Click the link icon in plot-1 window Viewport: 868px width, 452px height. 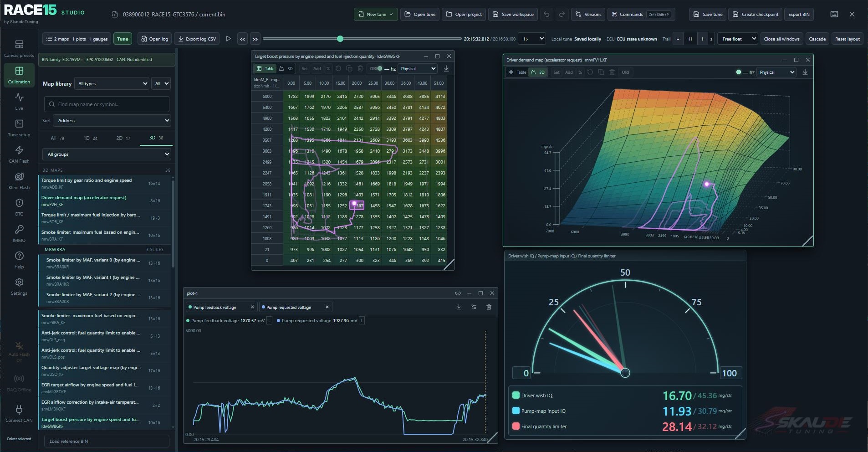(458, 293)
